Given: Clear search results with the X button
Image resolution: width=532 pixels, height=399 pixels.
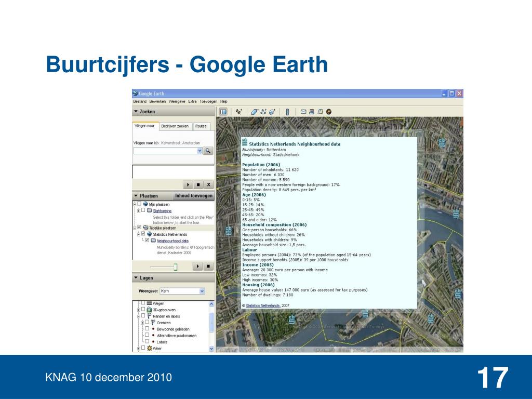Looking at the screenshot, I should (209, 184).
